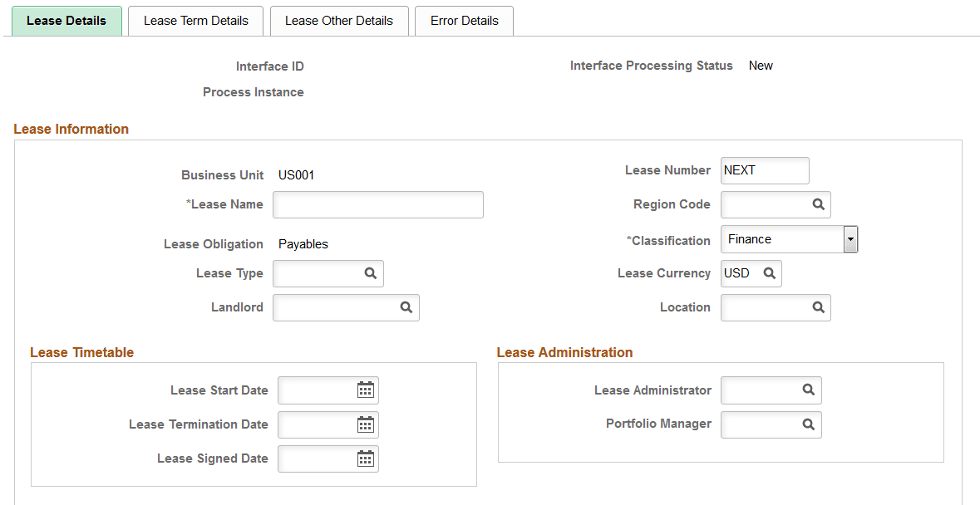Select the active Lease Details tab
980x505 pixels.
pos(66,20)
